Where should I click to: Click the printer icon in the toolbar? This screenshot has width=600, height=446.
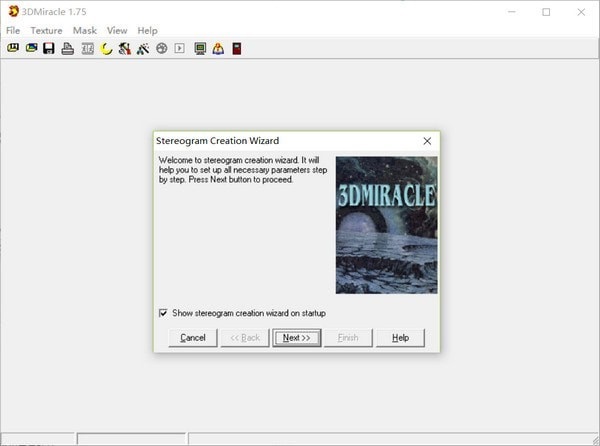(x=68, y=48)
